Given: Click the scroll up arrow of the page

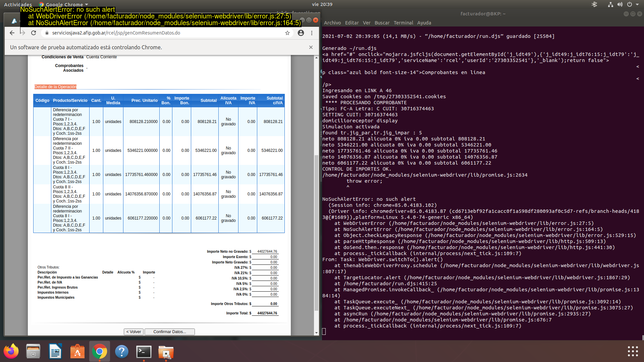Looking at the screenshot, I should coord(316,58).
